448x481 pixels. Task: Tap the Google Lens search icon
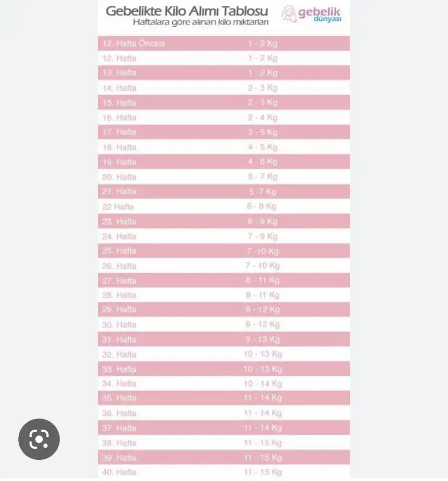tap(39, 440)
